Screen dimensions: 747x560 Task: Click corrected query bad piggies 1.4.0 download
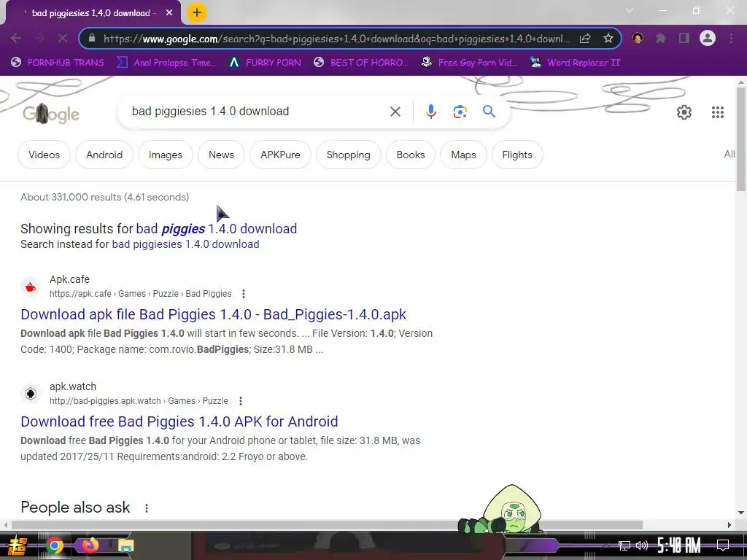(x=216, y=229)
